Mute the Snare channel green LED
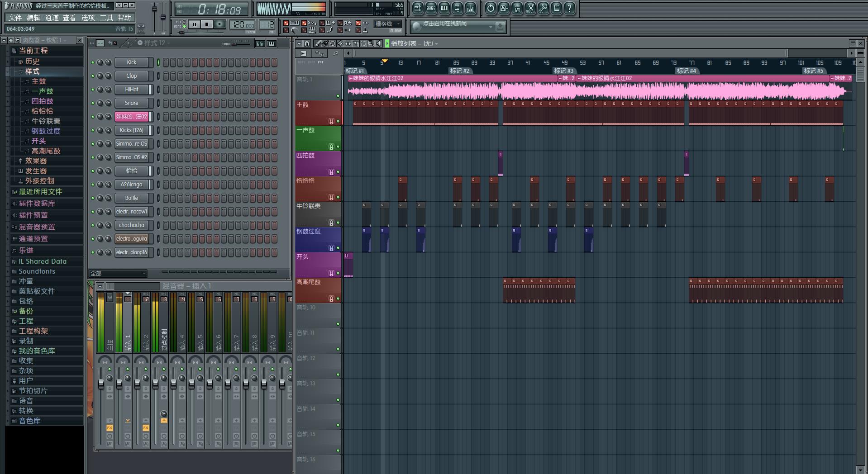The height and width of the screenshot is (474, 868). click(x=93, y=103)
